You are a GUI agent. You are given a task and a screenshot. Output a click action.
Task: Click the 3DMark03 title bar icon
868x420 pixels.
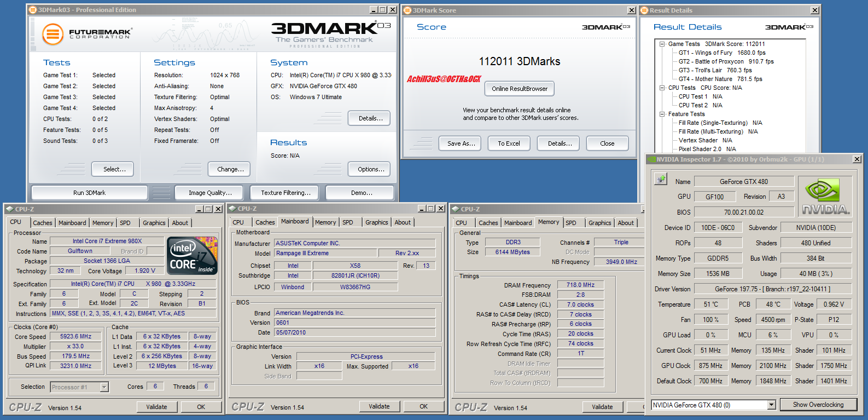tap(33, 10)
